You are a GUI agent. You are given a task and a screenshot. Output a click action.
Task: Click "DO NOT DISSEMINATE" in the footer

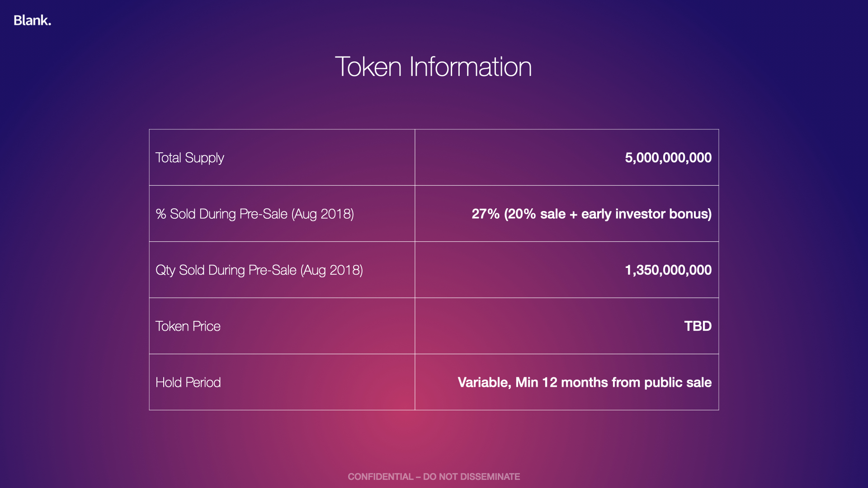point(471,477)
